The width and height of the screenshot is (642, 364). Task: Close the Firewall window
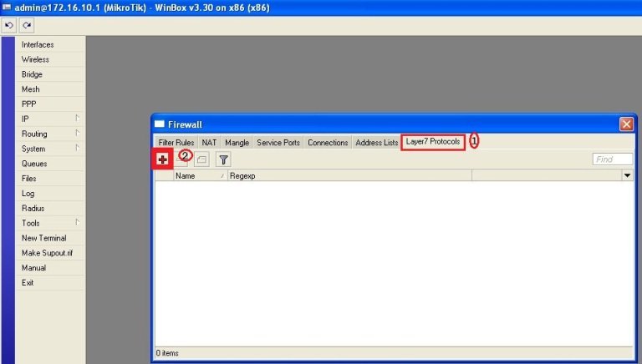(x=626, y=124)
